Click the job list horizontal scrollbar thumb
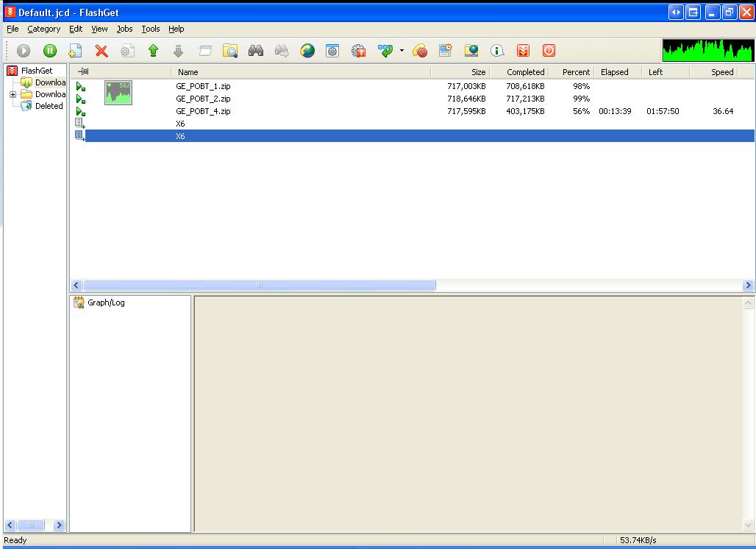 [259, 285]
